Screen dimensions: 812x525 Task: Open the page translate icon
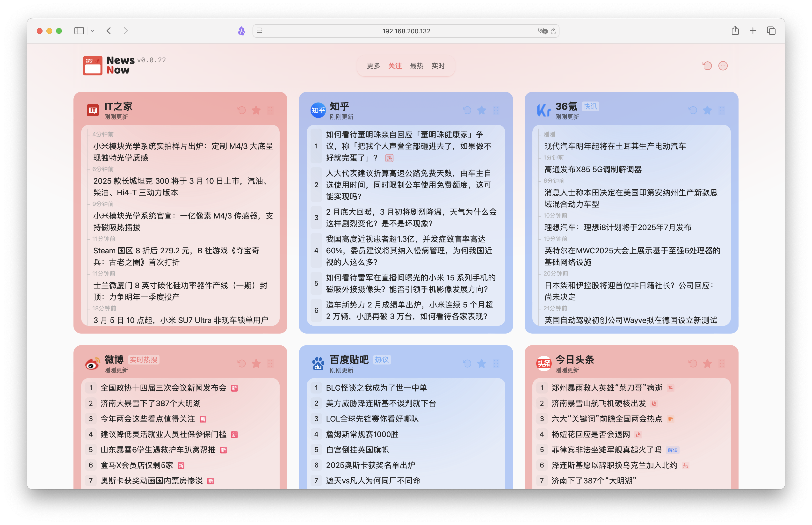tap(543, 31)
